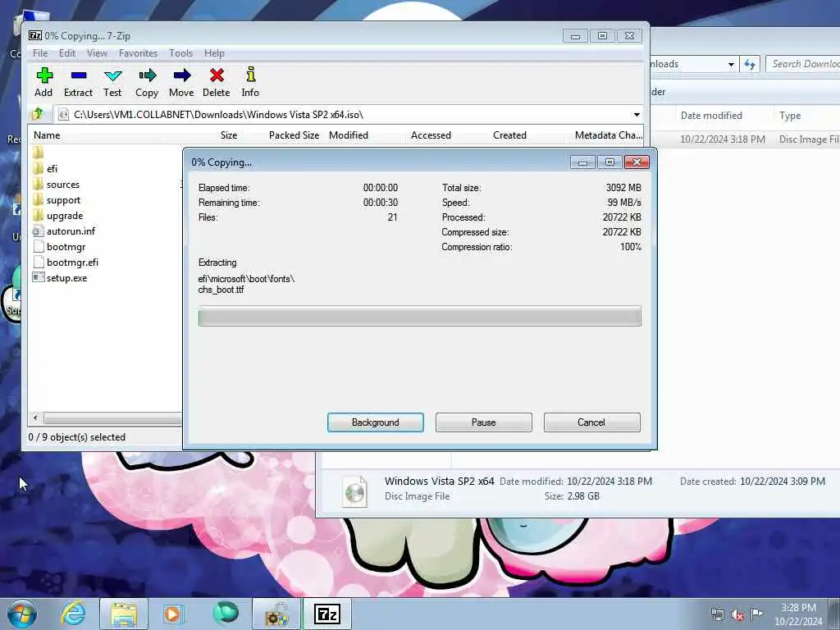Open the Favorites menu
Viewport: 840px width, 630px height.
pyautogui.click(x=138, y=53)
